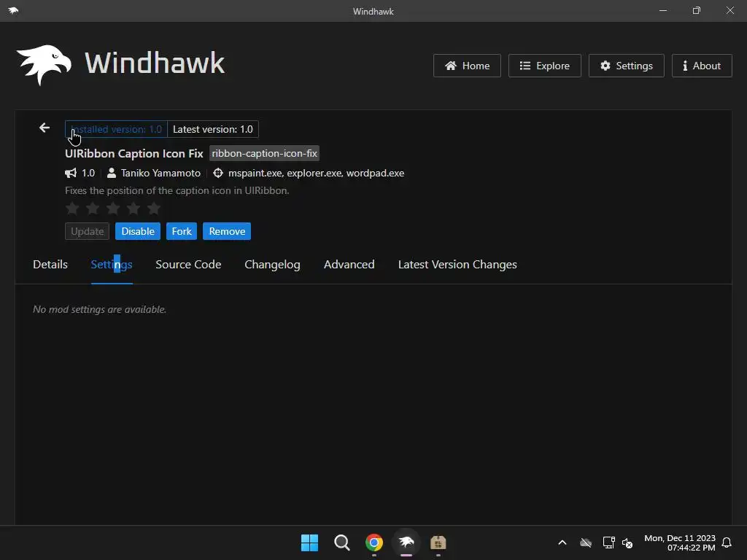Click the muted volume tray icon

[627, 542]
